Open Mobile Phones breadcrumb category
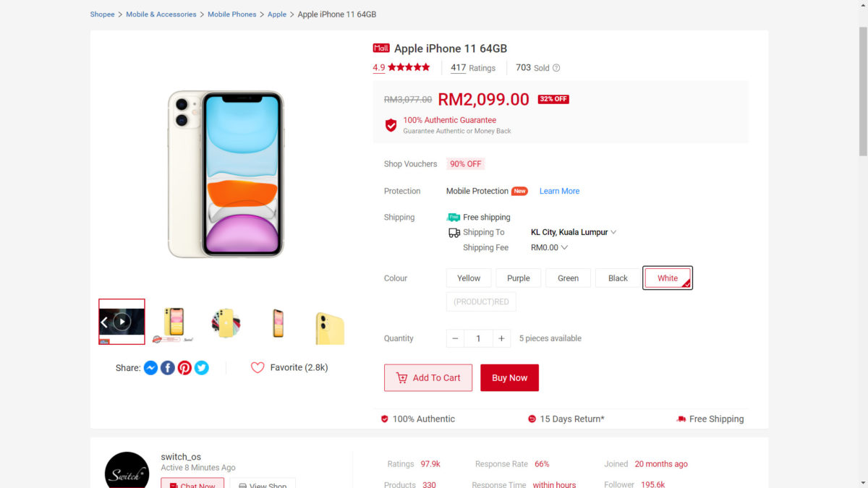The height and width of the screenshot is (488, 868). 231,14
